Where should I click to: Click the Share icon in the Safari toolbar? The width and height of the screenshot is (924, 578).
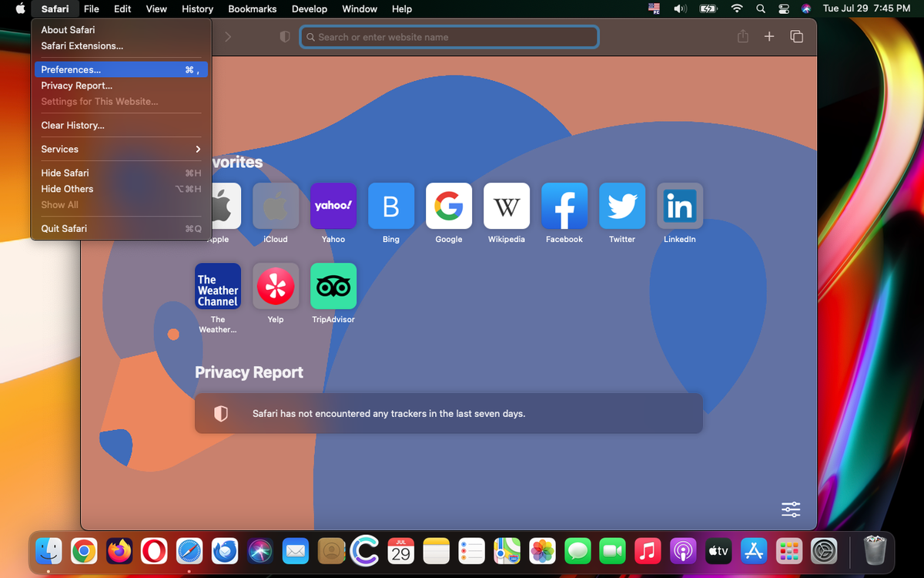(x=742, y=36)
